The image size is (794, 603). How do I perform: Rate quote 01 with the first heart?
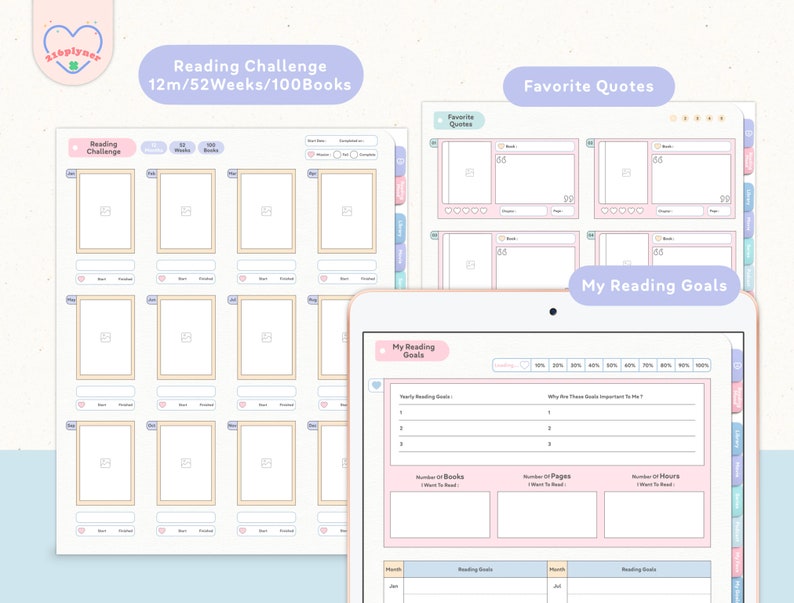(448, 211)
